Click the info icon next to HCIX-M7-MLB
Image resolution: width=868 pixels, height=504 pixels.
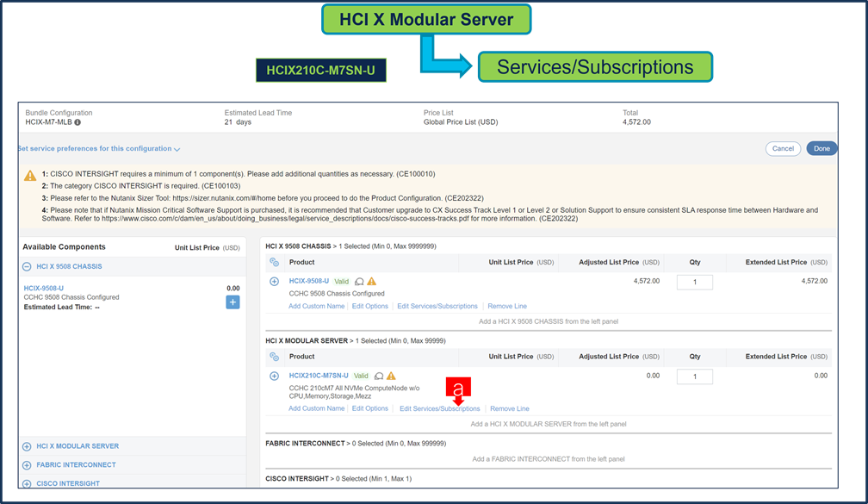[77, 122]
